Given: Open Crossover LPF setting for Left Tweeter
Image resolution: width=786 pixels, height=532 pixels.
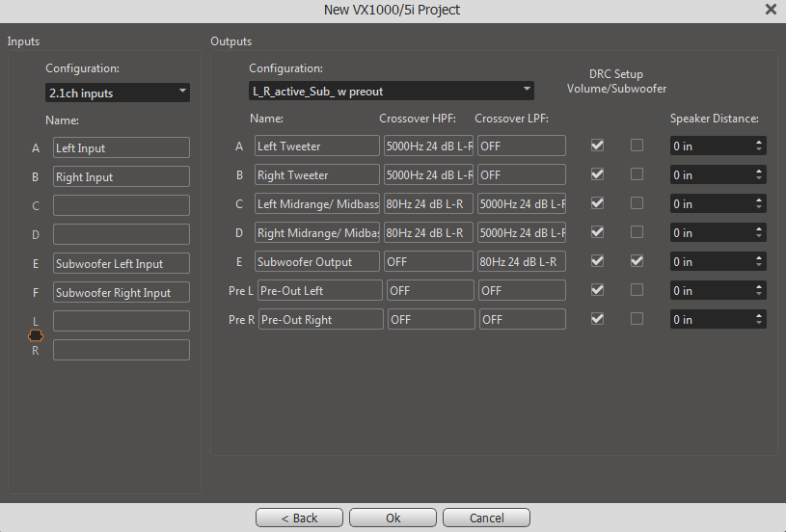Looking at the screenshot, I should pyautogui.click(x=522, y=146).
